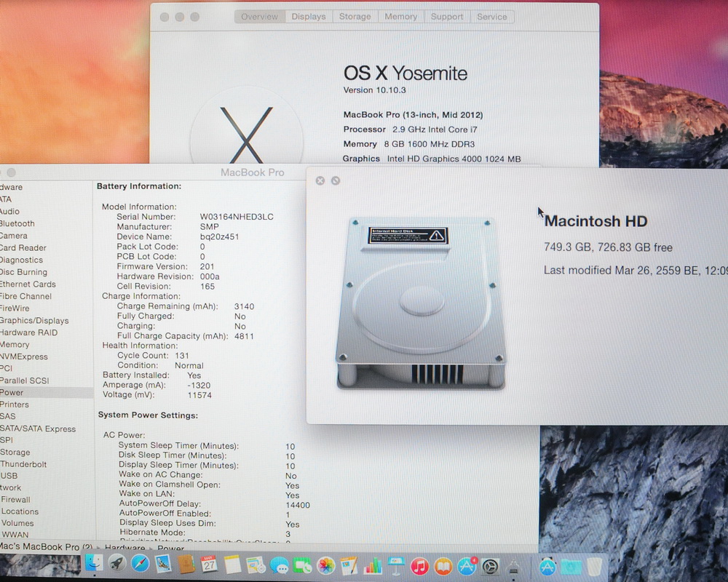Screen dimensions: 728x582
Task: Switch to the Overview tab
Action: pos(260,17)
